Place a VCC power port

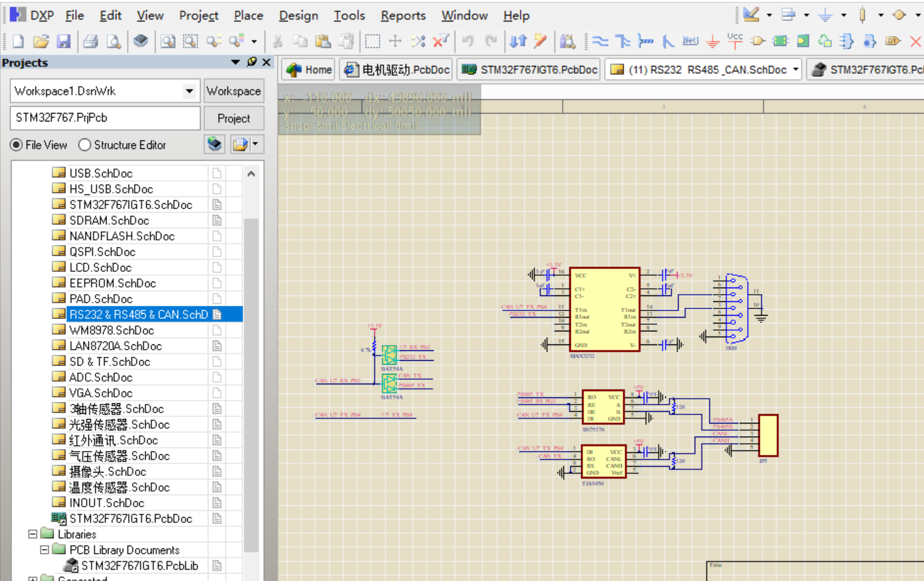[x=735, y=41]
